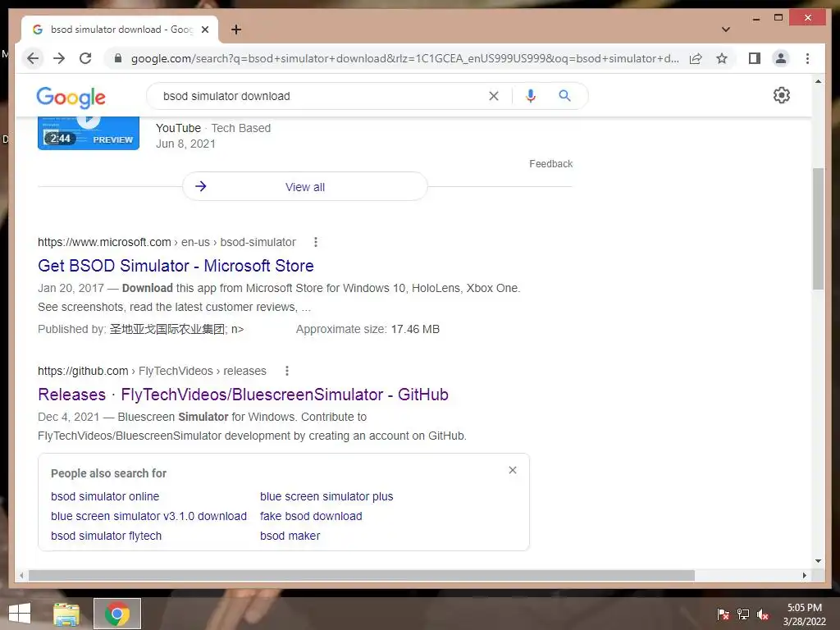Search for bsod simulator online

(x=105, y=496)
